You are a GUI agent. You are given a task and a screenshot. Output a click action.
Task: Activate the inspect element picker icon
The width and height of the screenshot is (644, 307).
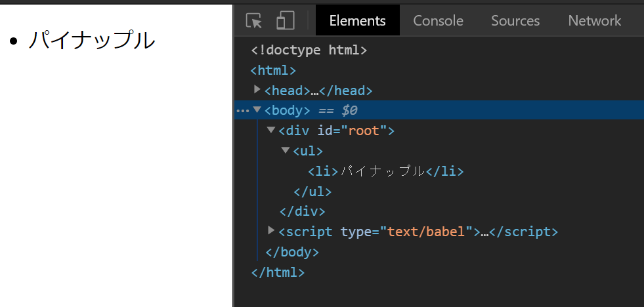(x=254, y=20)
